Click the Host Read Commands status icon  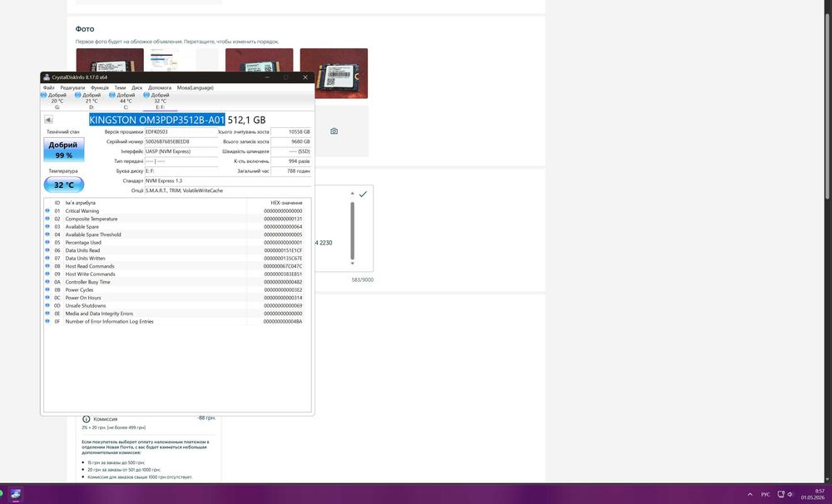[x=47, y=266]
